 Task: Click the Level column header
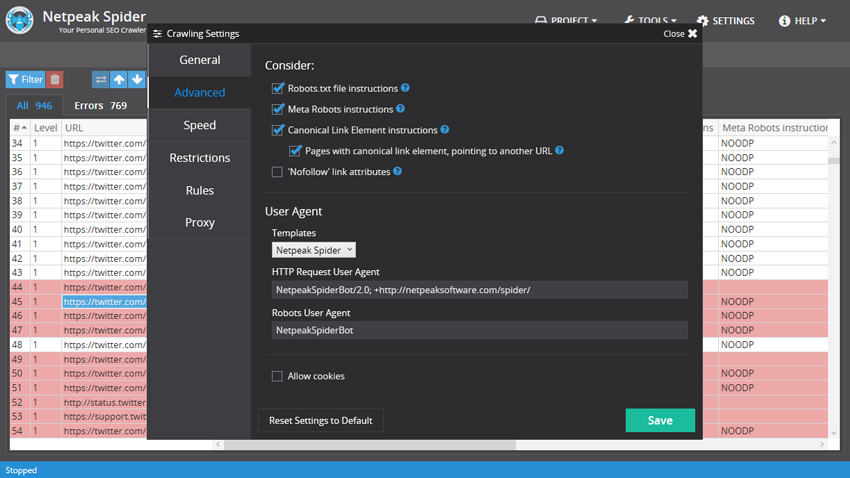[x=46, y=128]
